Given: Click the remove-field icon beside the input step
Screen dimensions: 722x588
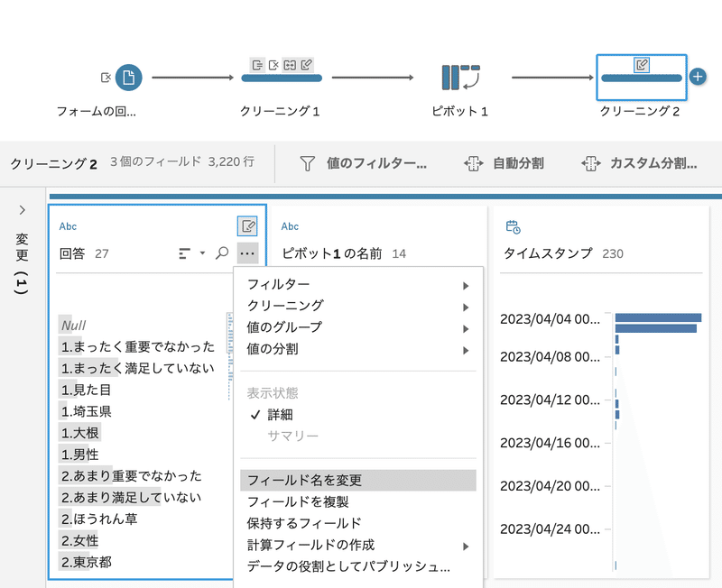Looking at the screenshot, I should pyautogui.click(x=106, y=78).
